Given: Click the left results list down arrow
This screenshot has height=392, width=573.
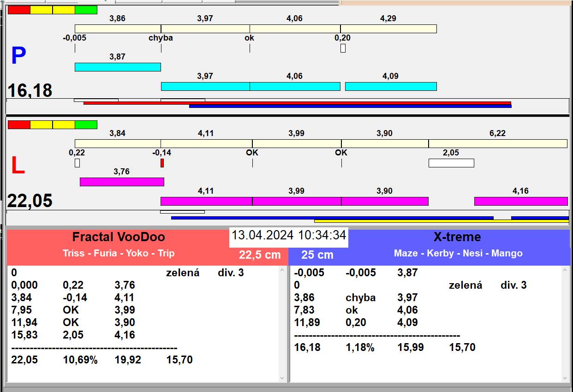Looking at the screenshot, I should tap(282, 378).
